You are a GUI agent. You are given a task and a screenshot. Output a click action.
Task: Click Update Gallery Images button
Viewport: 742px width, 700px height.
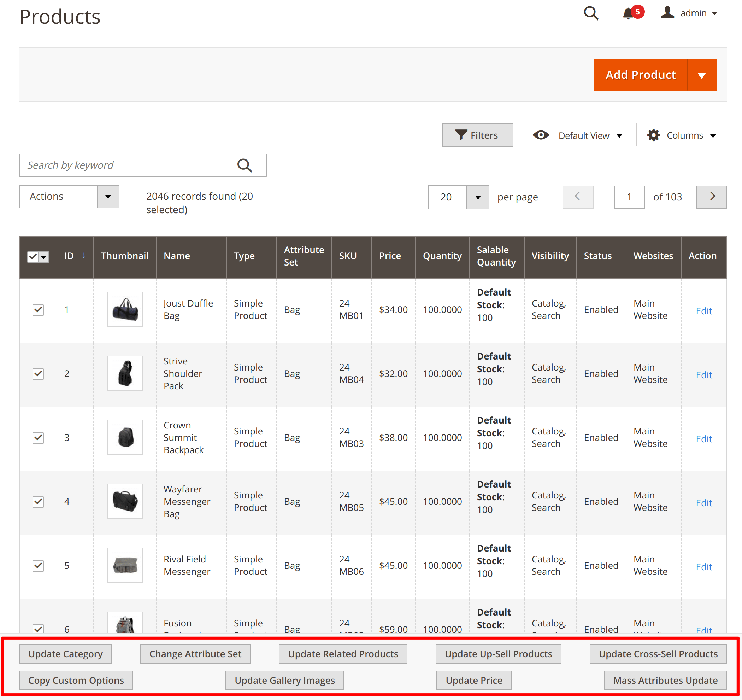tap(284, 680)
